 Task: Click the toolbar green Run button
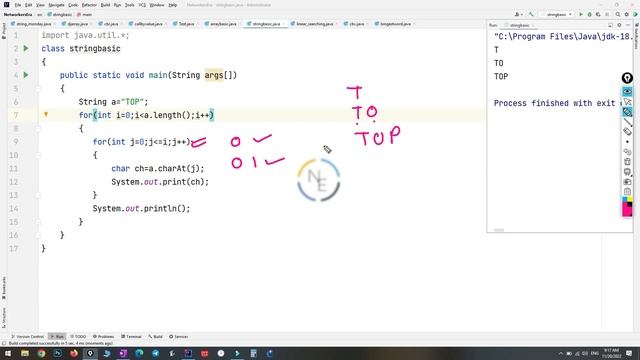coord(581,15)
